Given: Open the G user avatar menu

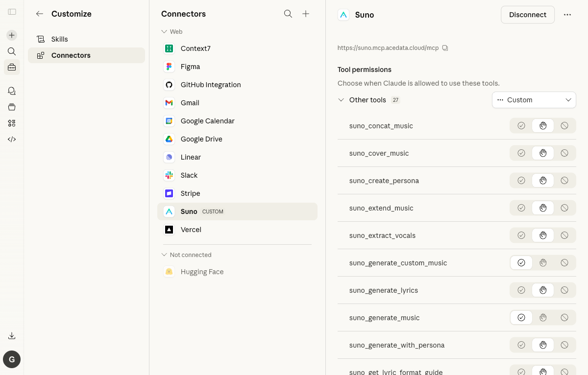Looking at the screenshot, I should (x=12, y=359).
